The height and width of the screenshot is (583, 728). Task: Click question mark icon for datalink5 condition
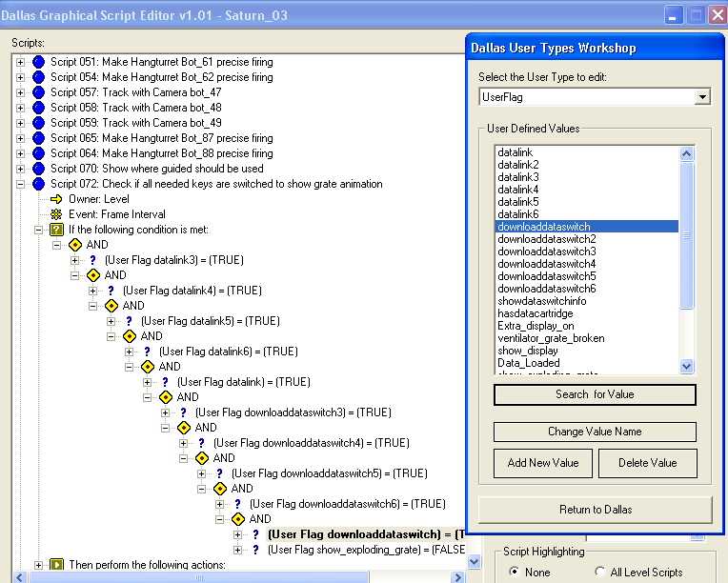129,321
